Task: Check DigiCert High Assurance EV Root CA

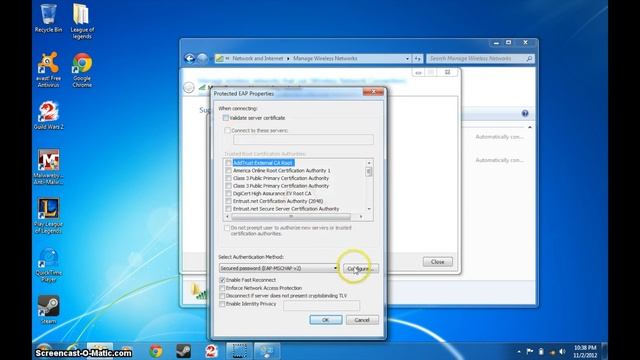Action: click(x=229, y=193)
